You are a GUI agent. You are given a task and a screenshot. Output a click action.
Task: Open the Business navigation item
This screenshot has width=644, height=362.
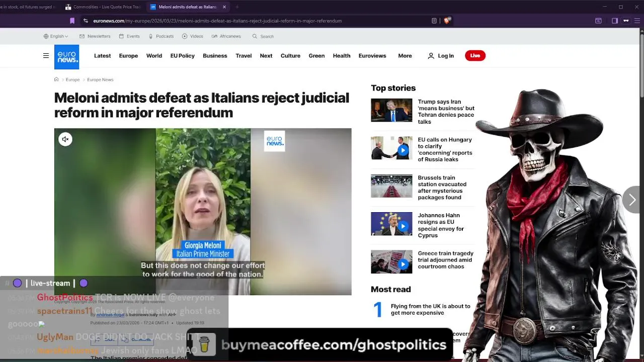coord(215,56)
